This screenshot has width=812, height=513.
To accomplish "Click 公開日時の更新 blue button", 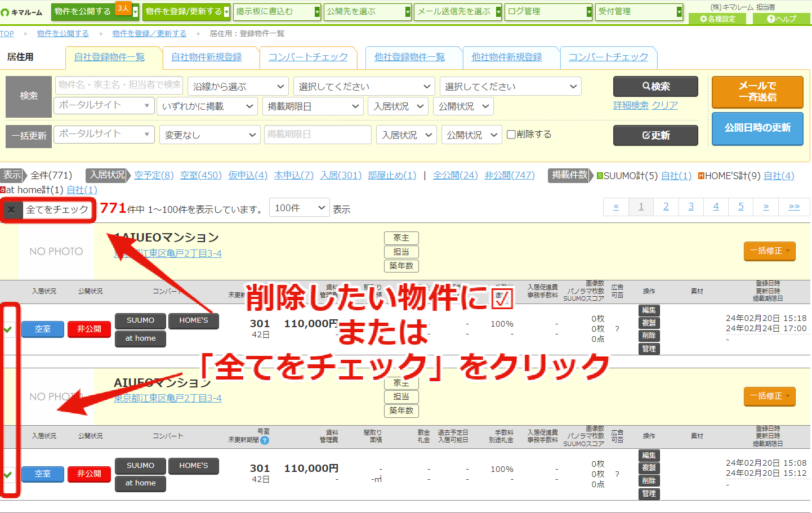I will coord(757,128).
